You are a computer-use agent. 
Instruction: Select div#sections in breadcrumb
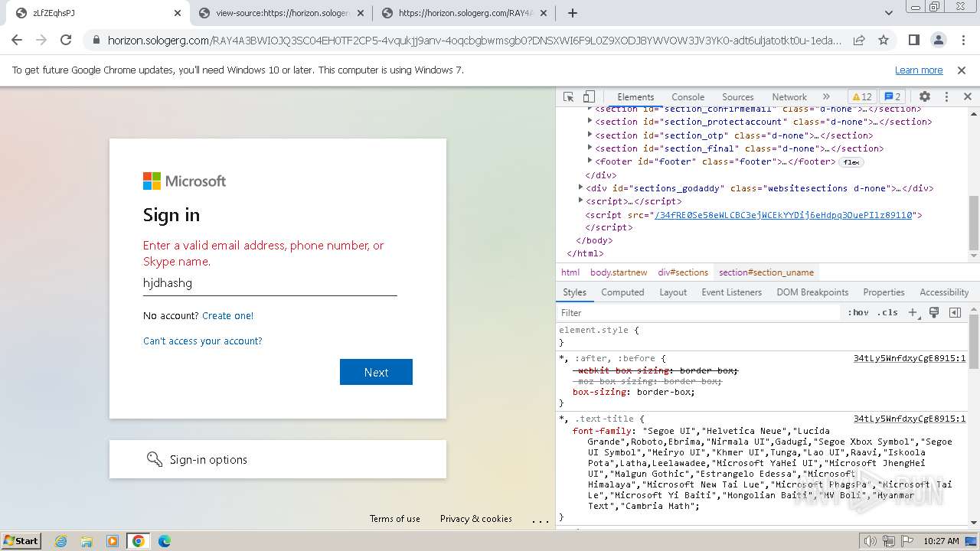coord(683,272)
